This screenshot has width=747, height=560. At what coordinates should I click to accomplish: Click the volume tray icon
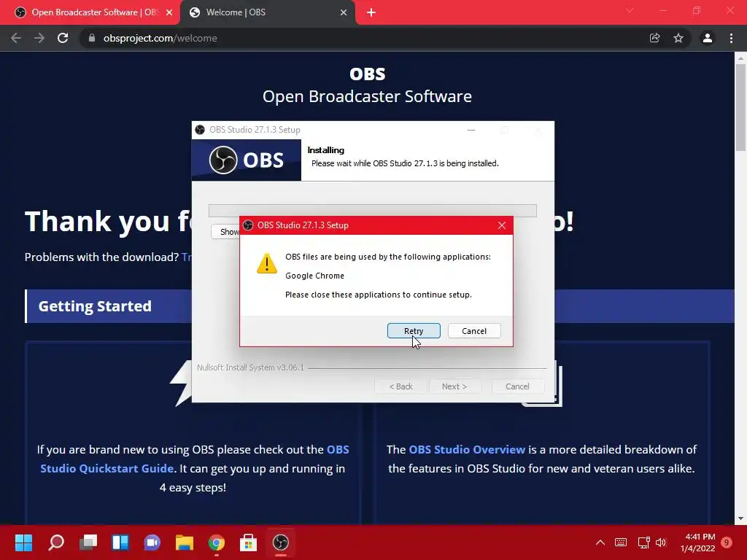click(661, 542)
